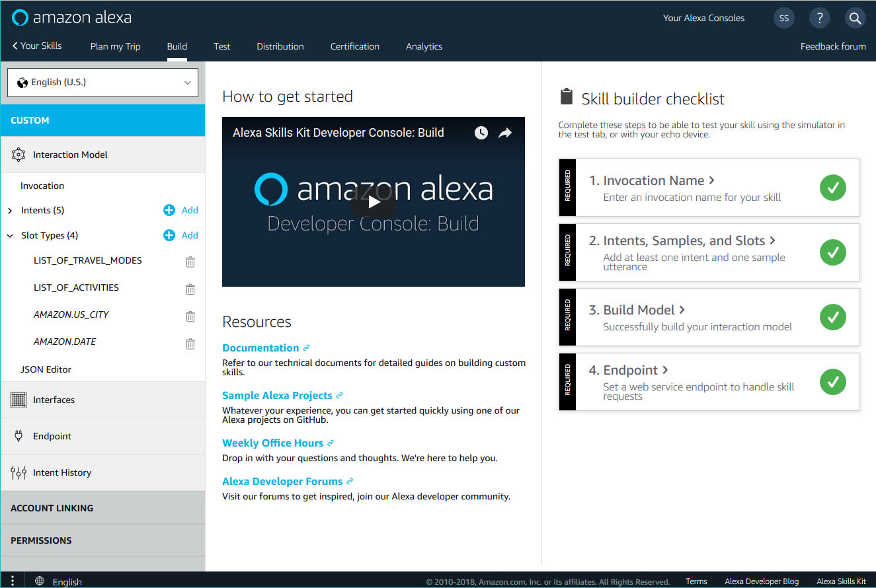Open the Invocation tree item
876x588 pixels.
[x=42, y=186]
